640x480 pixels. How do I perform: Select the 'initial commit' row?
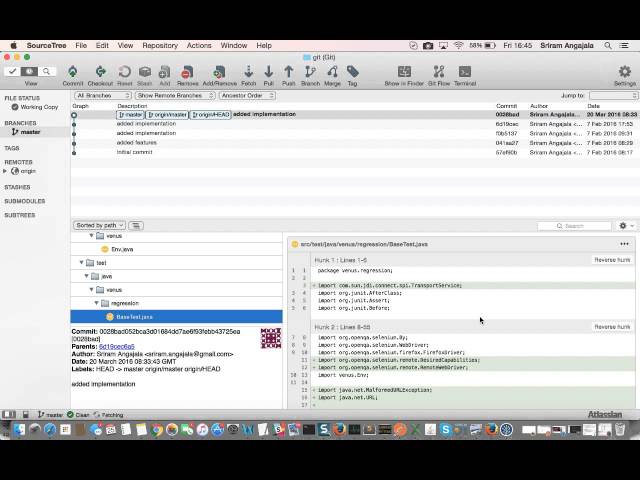[x=355, y=152]
